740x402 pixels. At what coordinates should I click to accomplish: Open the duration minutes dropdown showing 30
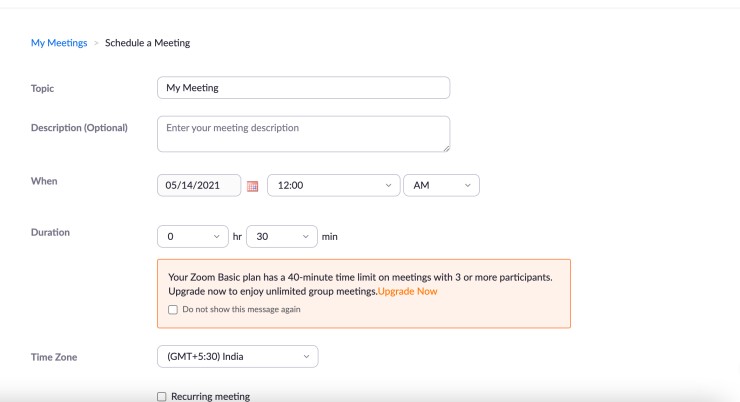(x=280, y=237)
